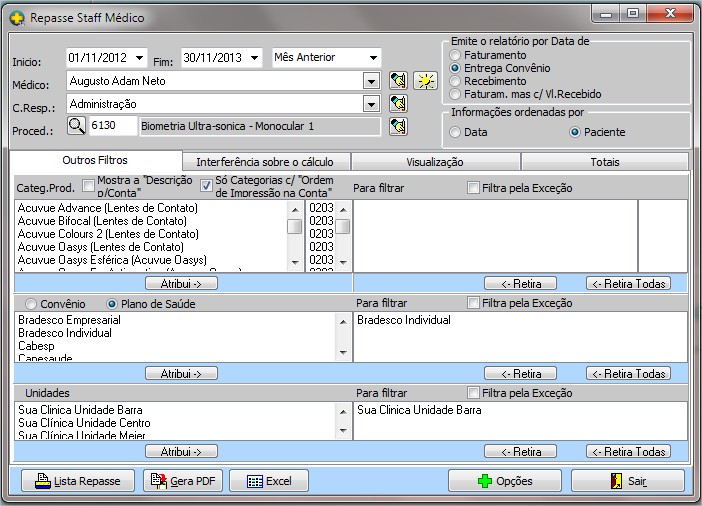The height and width of the screenshot is (506, 702).
Task: Open the Inicio date picker dropdown
Action: coord(138,58)
